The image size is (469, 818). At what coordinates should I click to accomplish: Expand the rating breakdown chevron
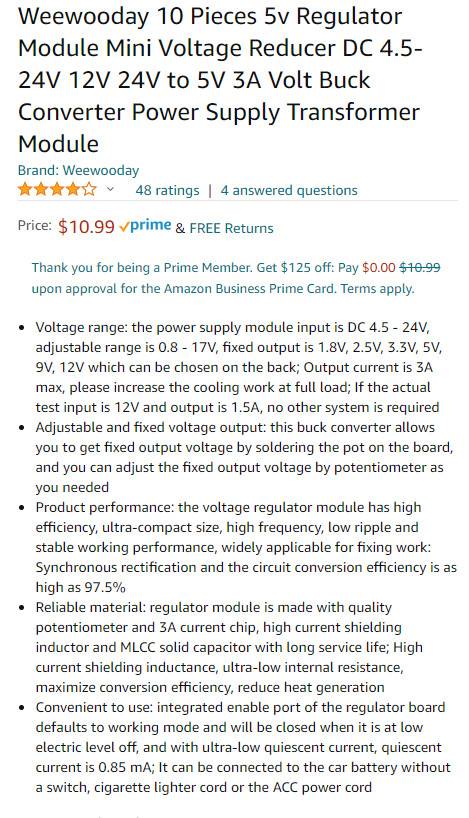point(110,189)
